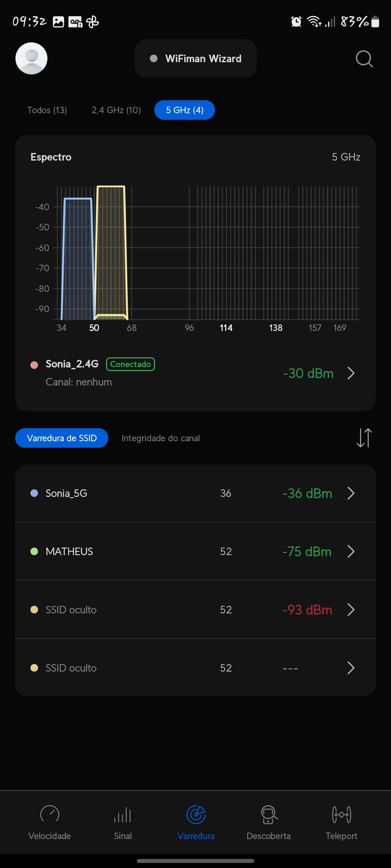Select the 5 GHz (4) filter

(x=185, y=110)
